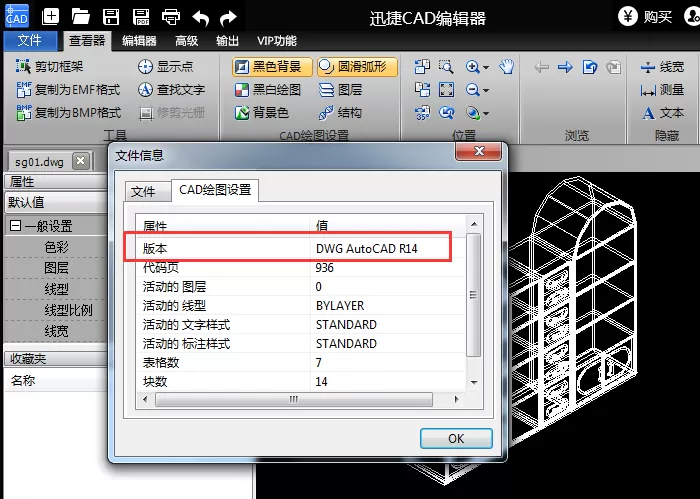Click the rotate view refresh icon
The image size is (700, 499).
coord(446,113)
